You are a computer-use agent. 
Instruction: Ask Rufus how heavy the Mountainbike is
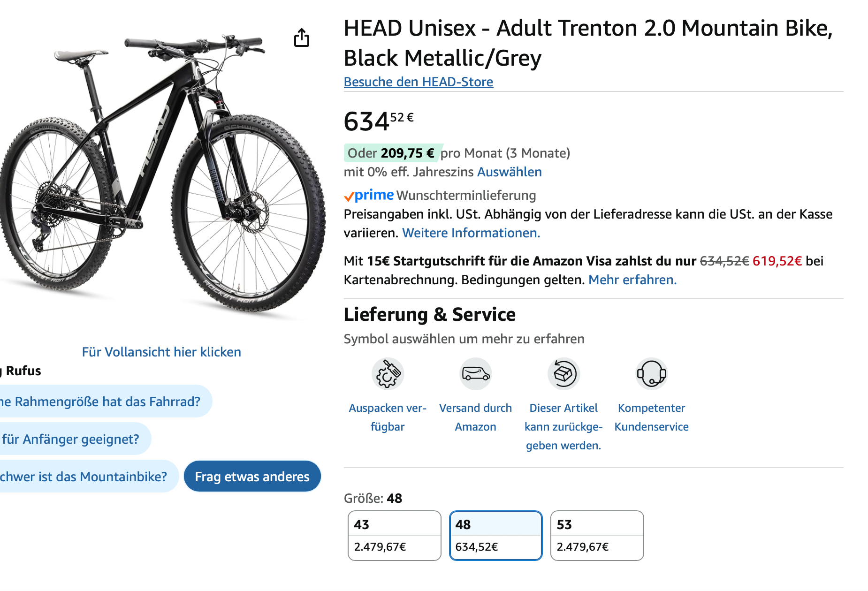point(84,477)
